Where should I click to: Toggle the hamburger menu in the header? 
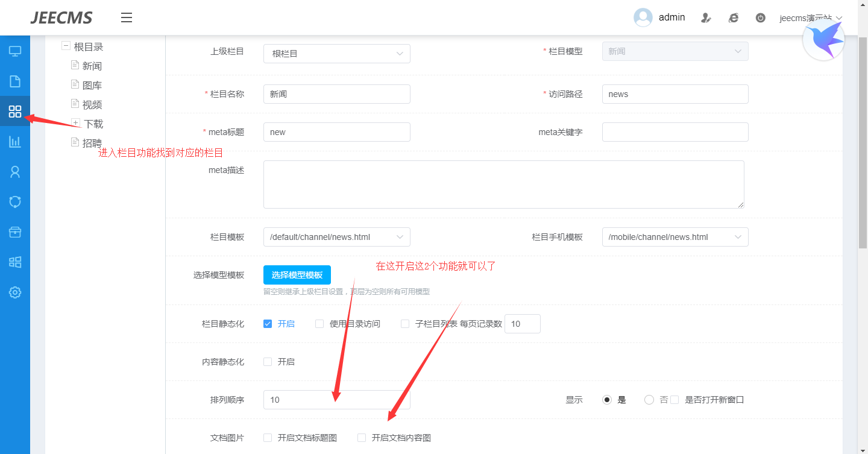[x=127, y=17]
